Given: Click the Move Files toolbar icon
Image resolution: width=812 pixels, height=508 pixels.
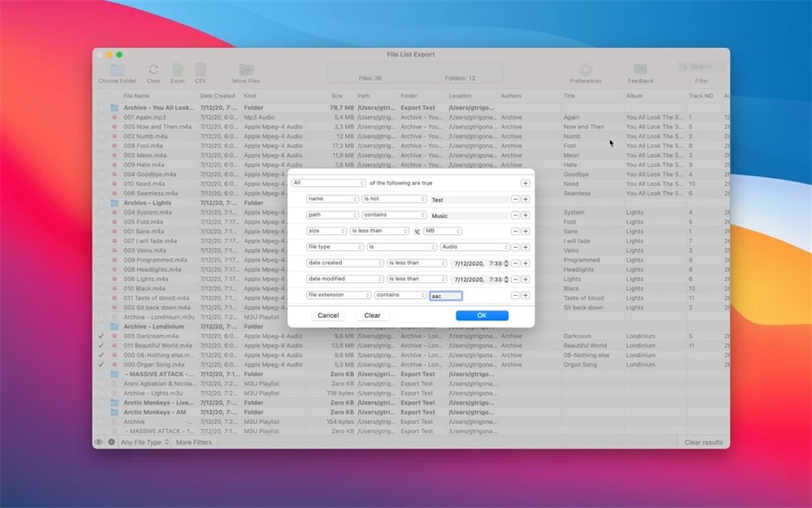Looking at the screenshot, I should click(x=246, y=70).
